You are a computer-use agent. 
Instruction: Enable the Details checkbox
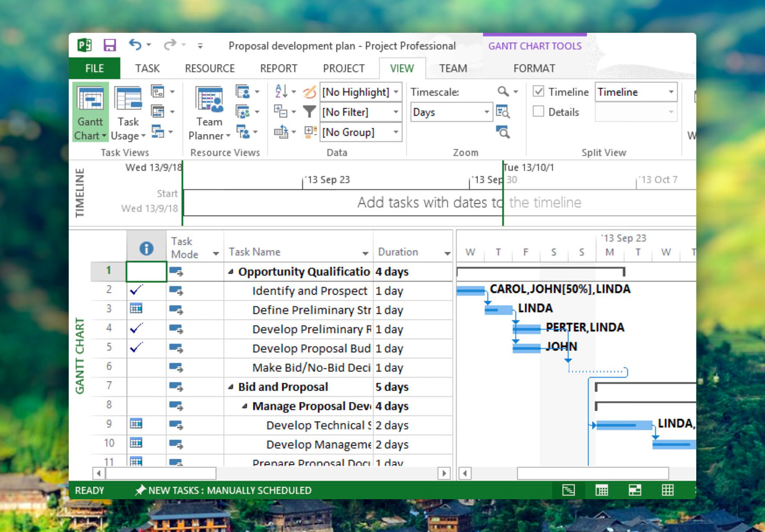pyautogui.click(x=538, y=112)
